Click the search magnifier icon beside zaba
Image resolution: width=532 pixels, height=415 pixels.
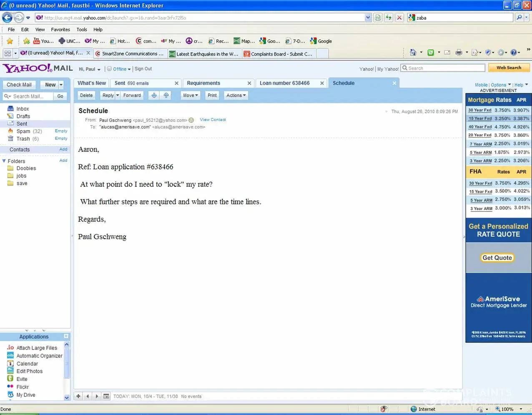click(519, 18)
